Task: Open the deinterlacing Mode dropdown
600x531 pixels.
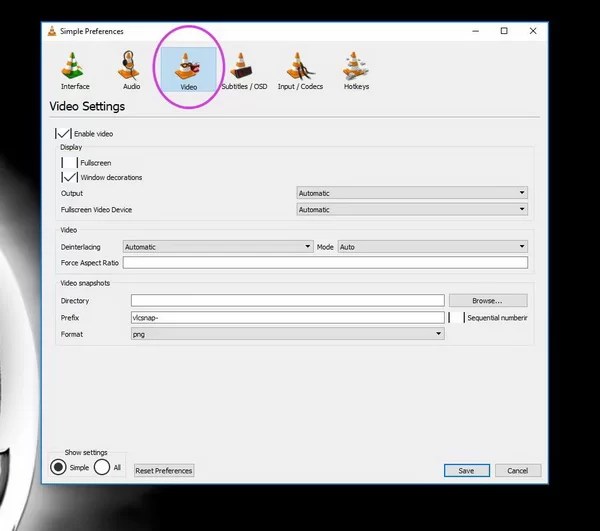Action: [433, 247]
